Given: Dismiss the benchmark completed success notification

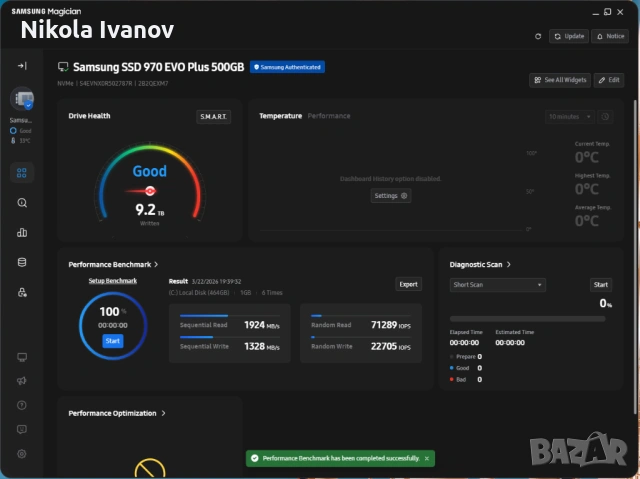Looking at the screenshot, I should click(427, 458).
